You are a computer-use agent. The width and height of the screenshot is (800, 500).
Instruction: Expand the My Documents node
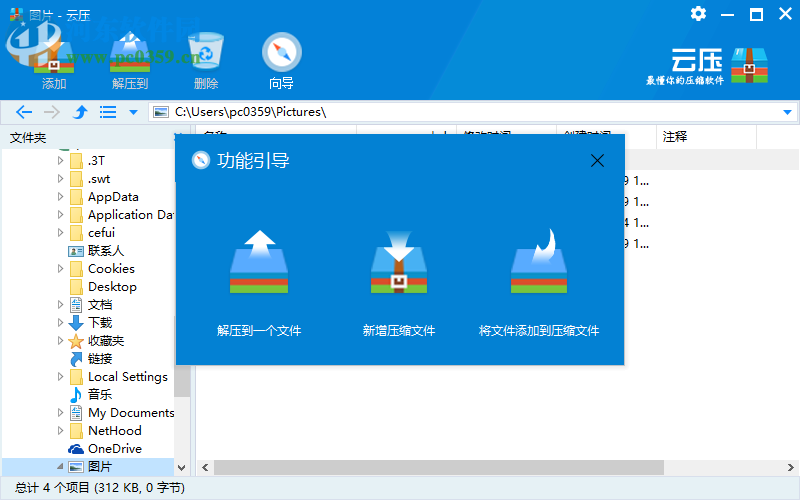pos(60,412)
